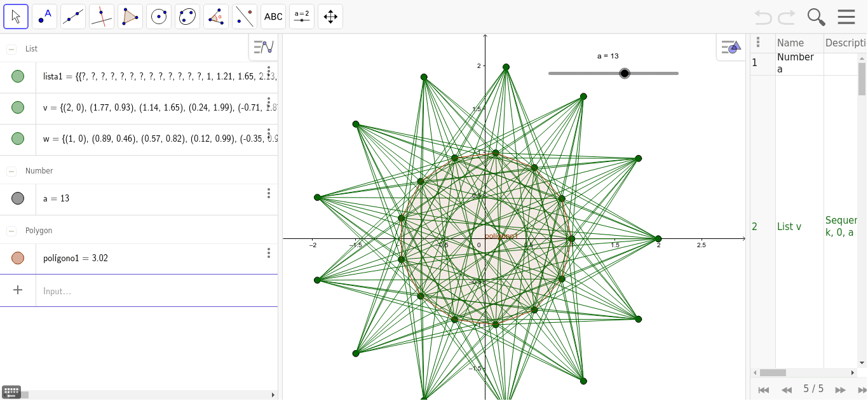Click the protocol vertical scrollbar
This screenshot has width=868, height=401.
(x=862, y=210)
